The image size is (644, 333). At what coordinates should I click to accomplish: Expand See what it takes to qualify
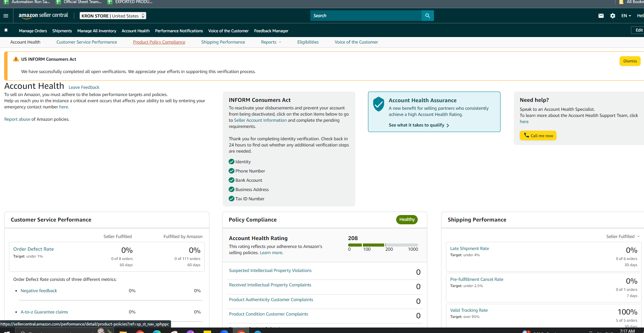click(x=419, y=125)
